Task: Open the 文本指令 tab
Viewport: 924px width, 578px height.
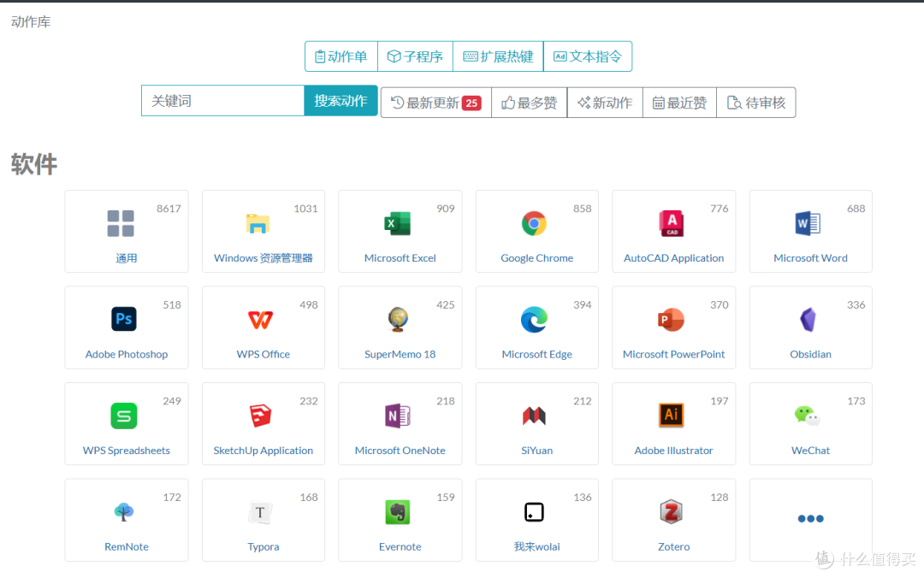Action: (588, 56)
